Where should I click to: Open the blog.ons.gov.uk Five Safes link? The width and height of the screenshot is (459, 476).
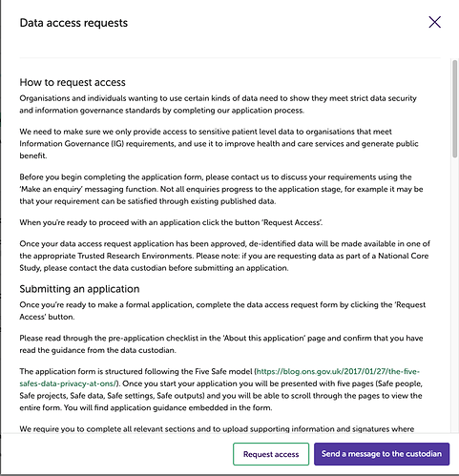point(338,371)
